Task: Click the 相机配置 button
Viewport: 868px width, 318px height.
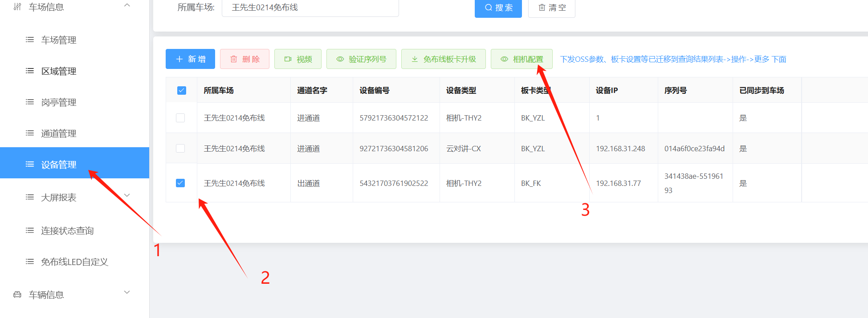Action: coord(522,59)
